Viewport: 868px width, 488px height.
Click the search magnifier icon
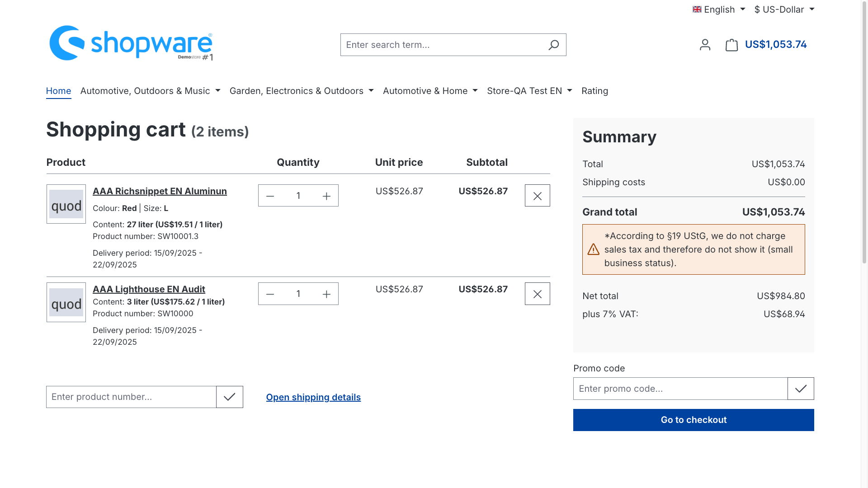click(x=553, y=45)
